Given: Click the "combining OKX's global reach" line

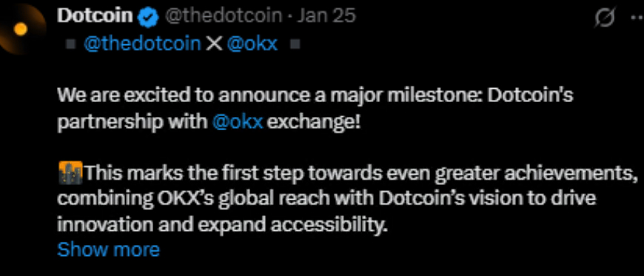Looking at the screenshot, I should click(x=326, y=199).
